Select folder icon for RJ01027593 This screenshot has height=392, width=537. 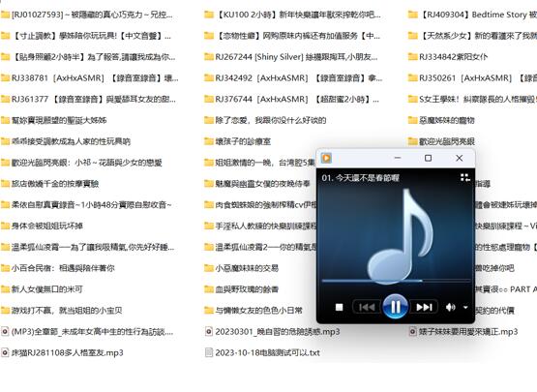5,15
